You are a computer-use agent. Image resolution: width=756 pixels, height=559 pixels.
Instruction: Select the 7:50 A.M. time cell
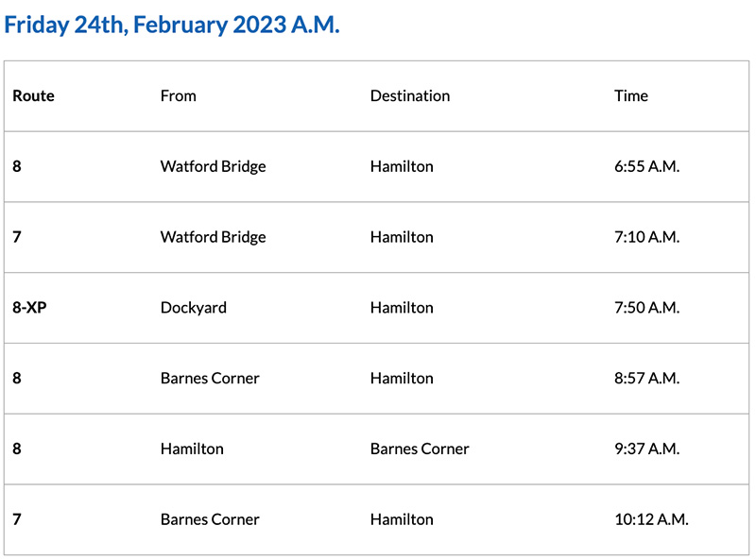click(646, 308)
